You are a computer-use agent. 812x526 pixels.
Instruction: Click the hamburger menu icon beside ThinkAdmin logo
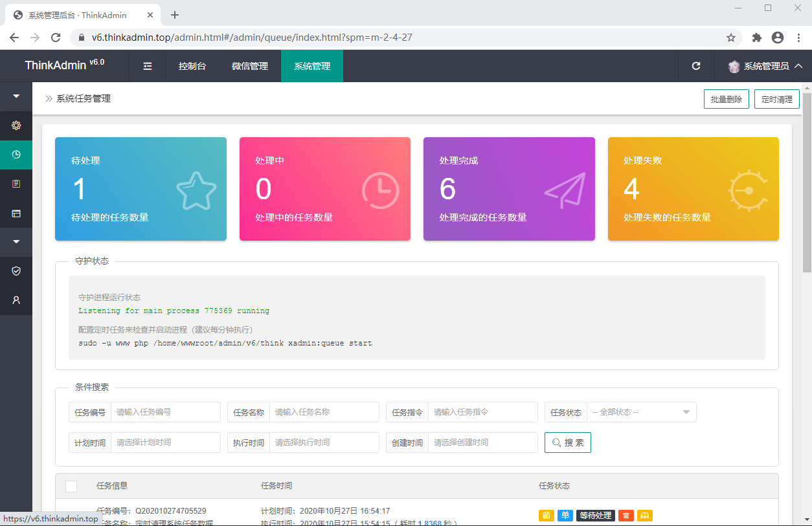pyautogui.click(x=147, y=66)
